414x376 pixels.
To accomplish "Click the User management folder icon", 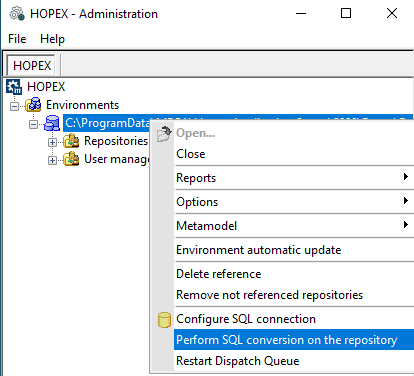I will (x=71, y=159).
